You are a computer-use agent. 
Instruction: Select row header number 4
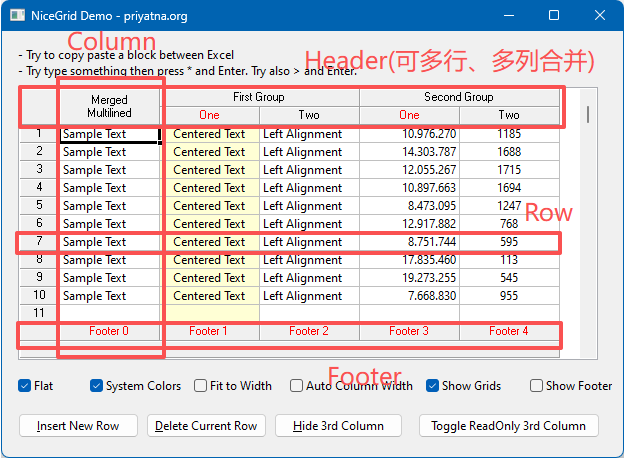click(39, 187)
